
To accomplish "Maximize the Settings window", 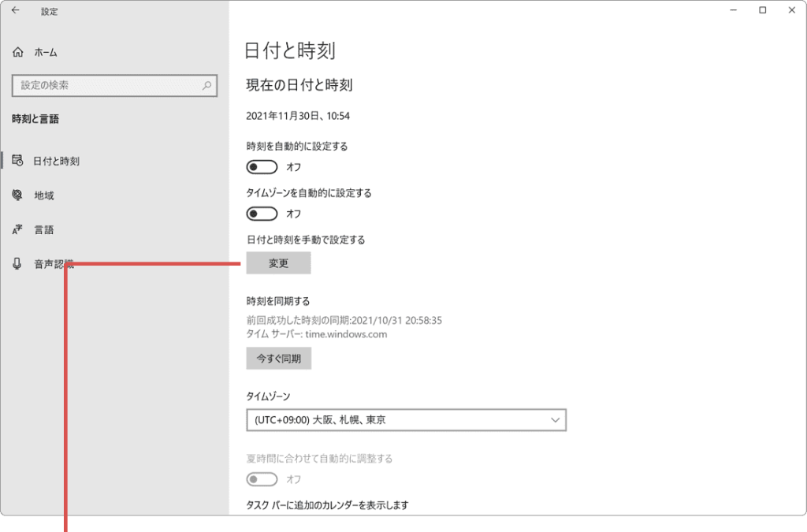I will pyautogui.click(x=762, y=11).
